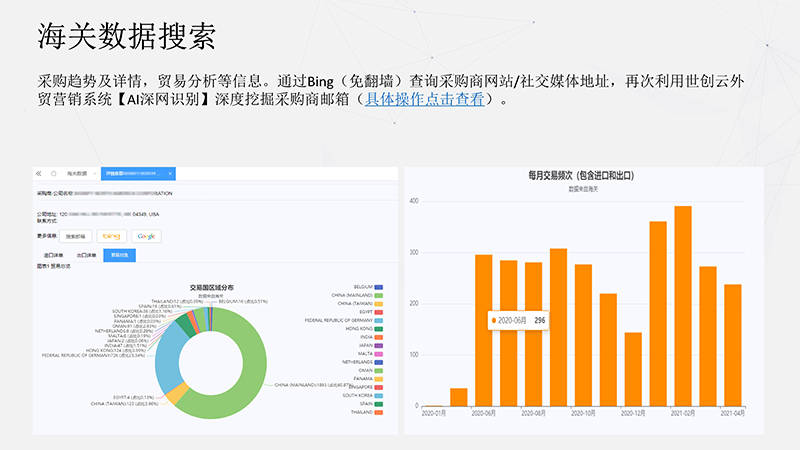Image resolution: width=800 pixels, height=450 pixels.
Task: Click the 2020-06月 bar with tooltip
Action: click(x=484, y=331)
